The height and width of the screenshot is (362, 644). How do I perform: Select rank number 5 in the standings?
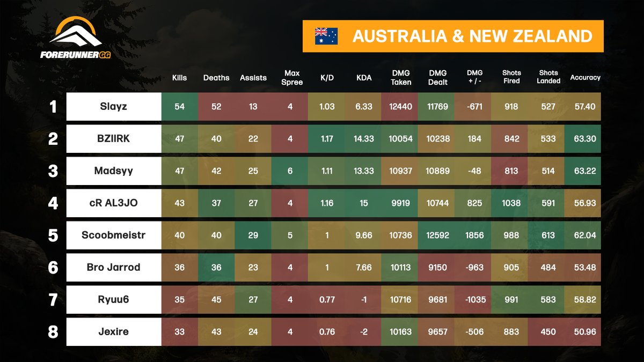[52, 235]
